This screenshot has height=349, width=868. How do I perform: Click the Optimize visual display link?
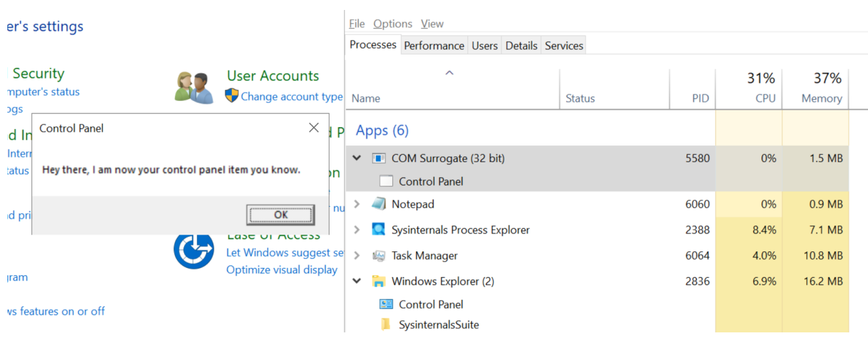tap(282, 270)
